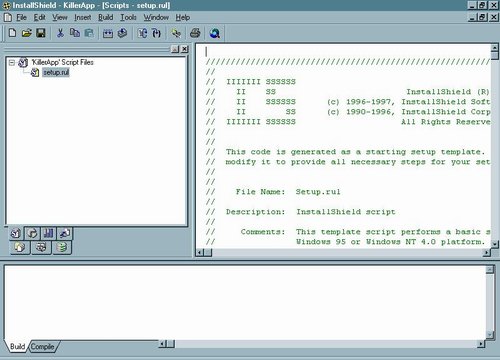Click the Print toolbar icon
Screen dimensions: 500x360
pyautogui.click(x=195, y=33)
